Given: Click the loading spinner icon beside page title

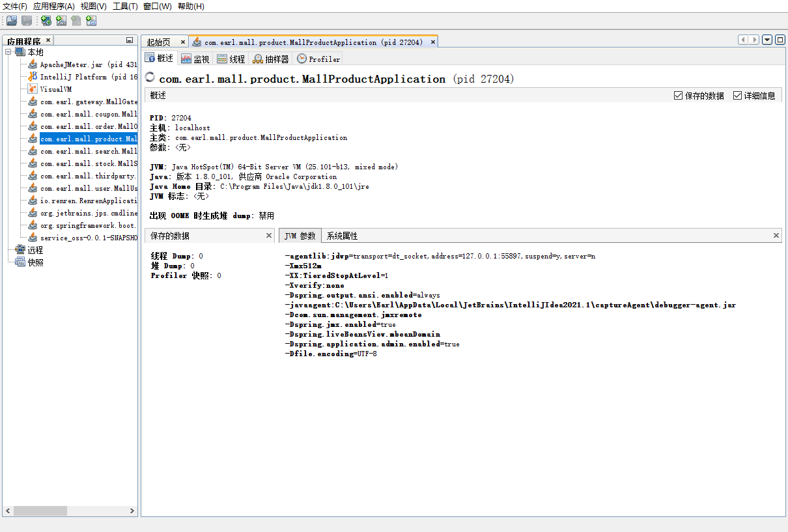Looking at the screenshot, I should point(150,78).
